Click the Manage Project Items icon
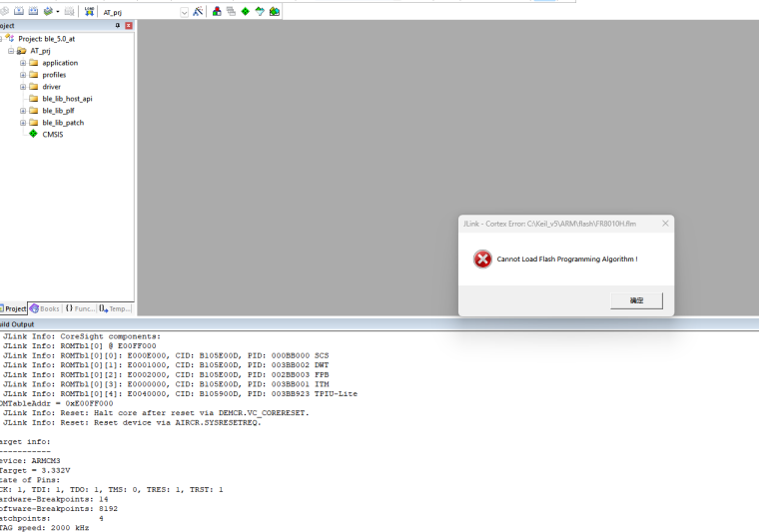 (217, 11)
